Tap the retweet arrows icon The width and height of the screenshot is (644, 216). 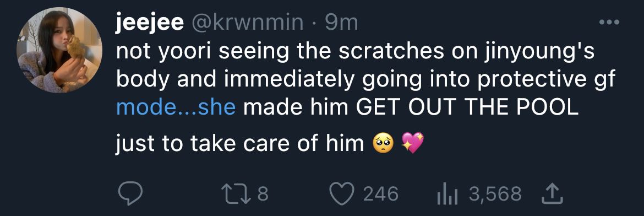tap(236, 194)
